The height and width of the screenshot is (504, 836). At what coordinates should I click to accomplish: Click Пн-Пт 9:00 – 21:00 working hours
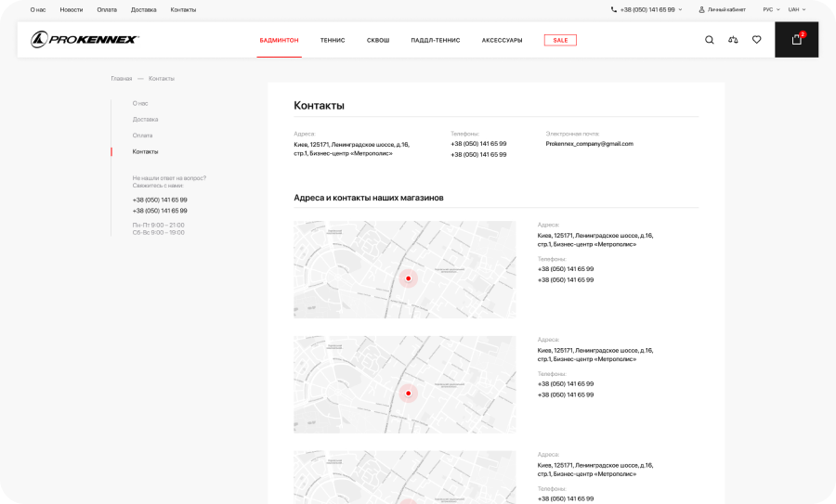(158, 226)
